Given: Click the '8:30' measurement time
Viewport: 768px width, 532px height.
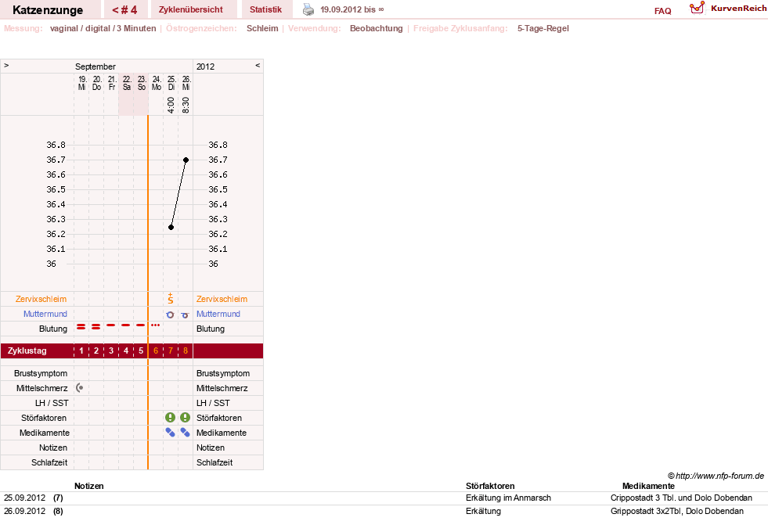Looking at the screenshot, I should coord(186,105).
